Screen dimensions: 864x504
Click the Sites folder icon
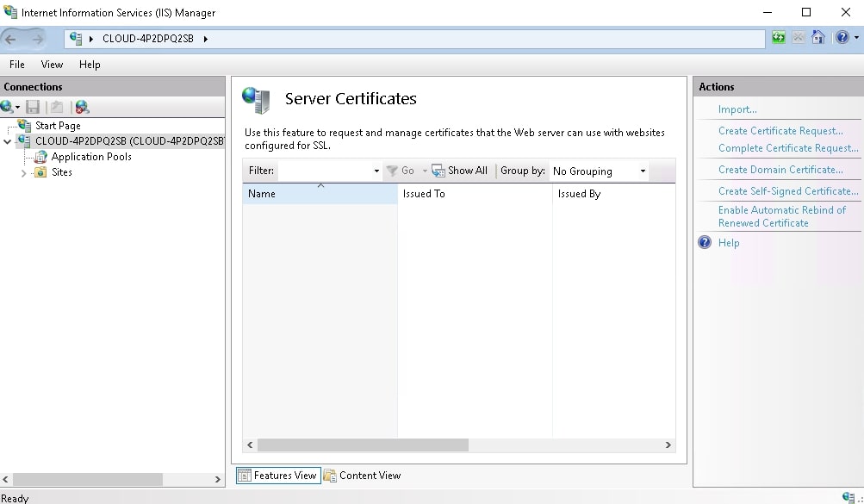40,171
